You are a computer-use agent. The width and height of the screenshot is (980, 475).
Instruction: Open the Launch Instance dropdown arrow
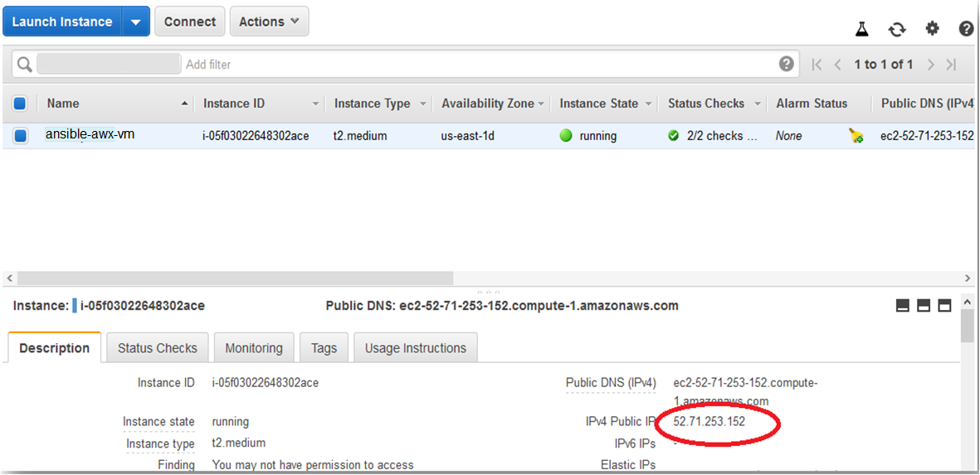[135, 22]
